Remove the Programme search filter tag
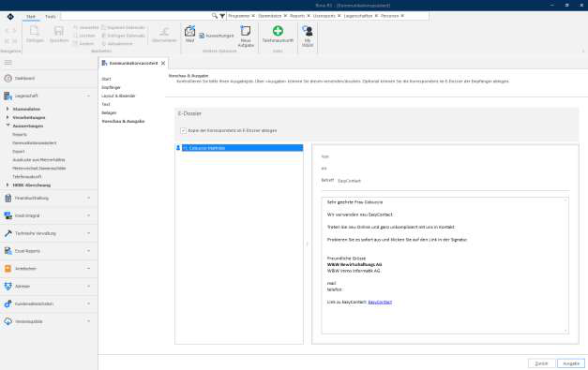Screen dimensions: 588x370 point(253,16)
